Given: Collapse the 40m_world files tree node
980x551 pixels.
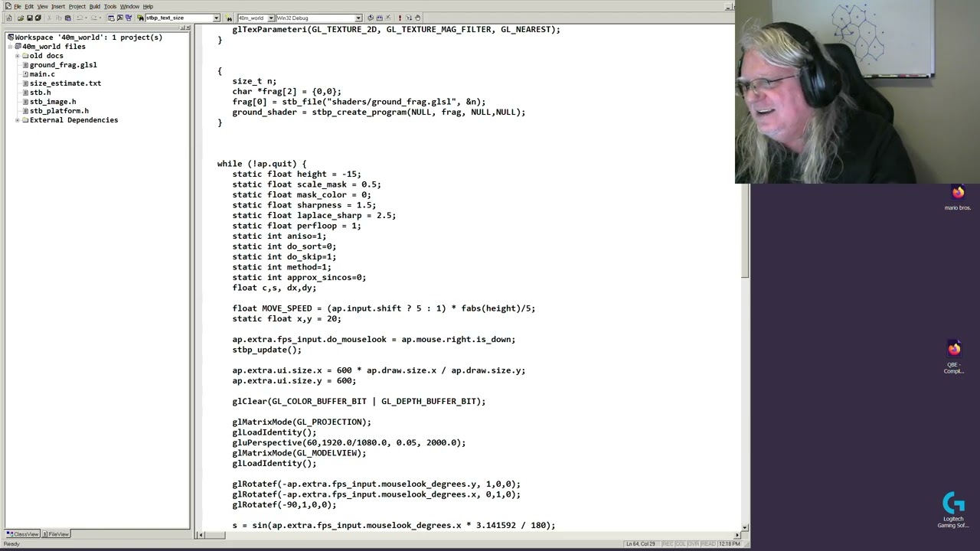Looking at the screenshot, I should click(x=11, y=47).
